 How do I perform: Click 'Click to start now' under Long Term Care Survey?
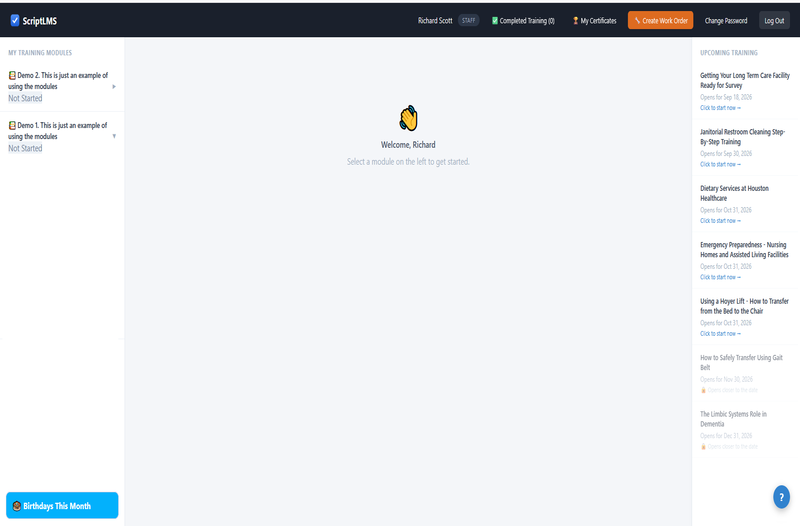[720, 108]
